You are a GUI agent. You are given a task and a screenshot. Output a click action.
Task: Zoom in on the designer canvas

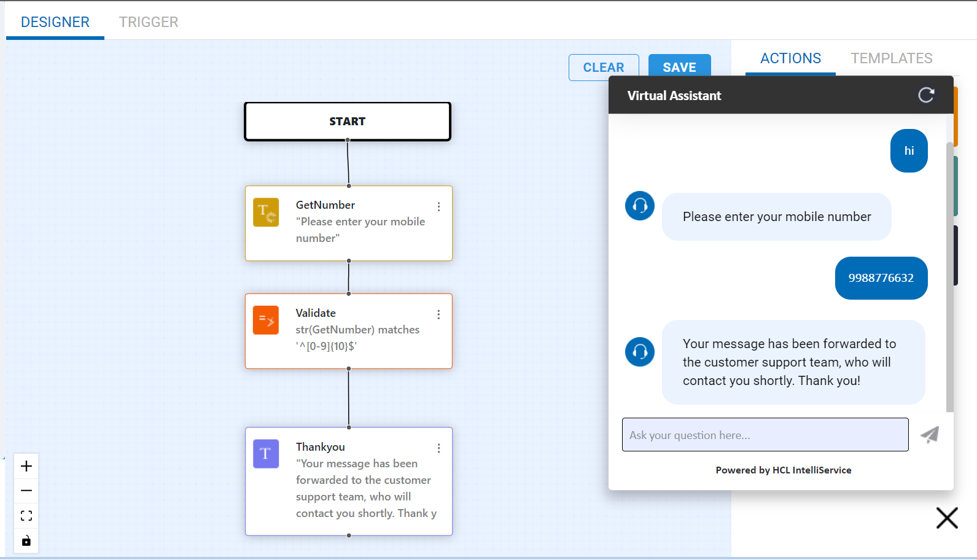[x=26, y=466]
